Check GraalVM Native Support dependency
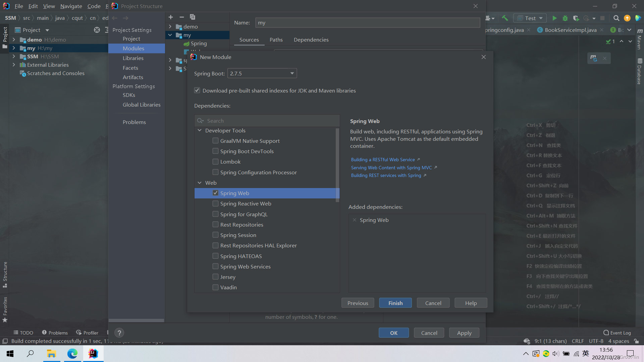Image resolution: width=644 pixels, height=362 pixels. pos(215,141)
